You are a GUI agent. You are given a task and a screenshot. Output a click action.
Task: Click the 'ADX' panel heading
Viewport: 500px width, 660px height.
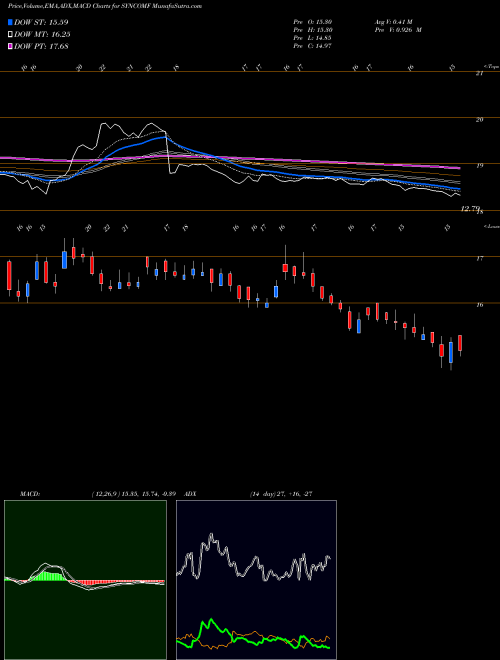coord(191,494)
